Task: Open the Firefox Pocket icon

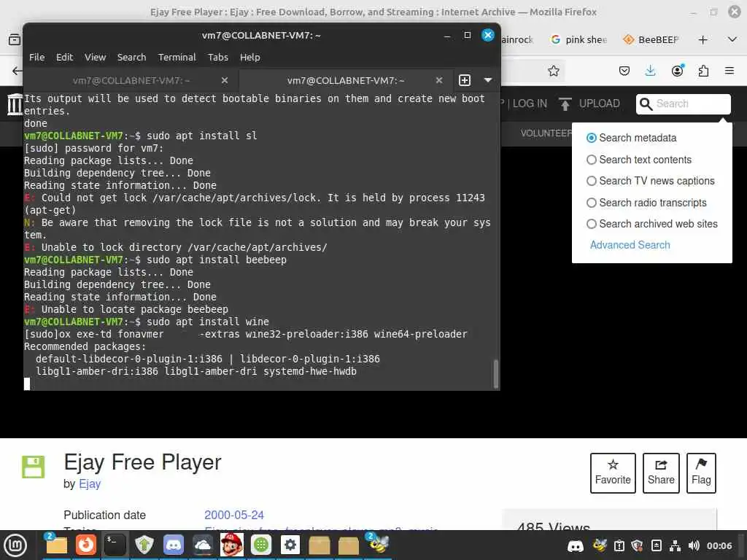Action: (x=624, y=71)
